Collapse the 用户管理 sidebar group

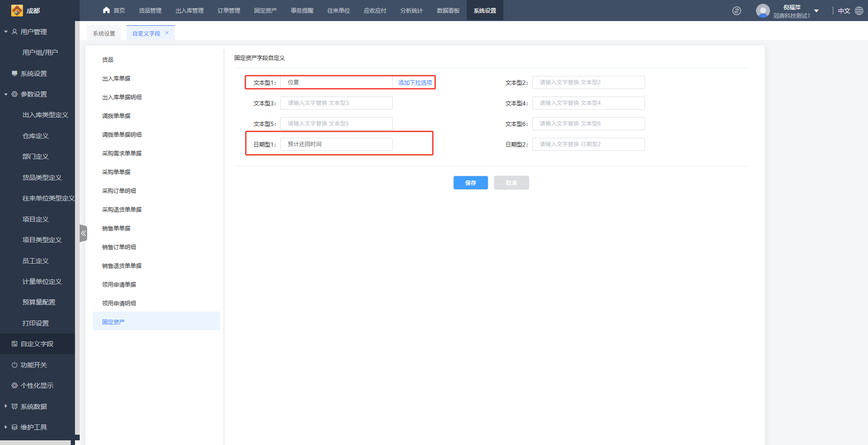(6, 32)
